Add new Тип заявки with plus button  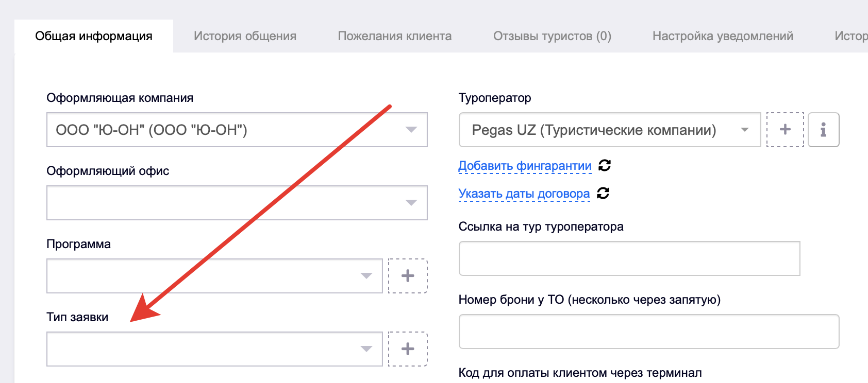(408, 349)
